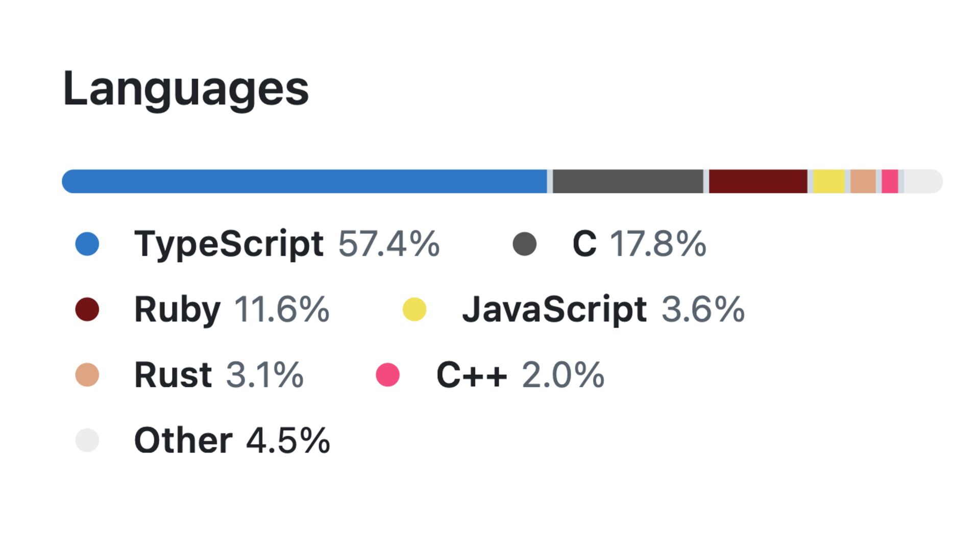Click the dark red Ruby legend dot
Viewport: 980px width, 551px height.
[x=87, y=310]
